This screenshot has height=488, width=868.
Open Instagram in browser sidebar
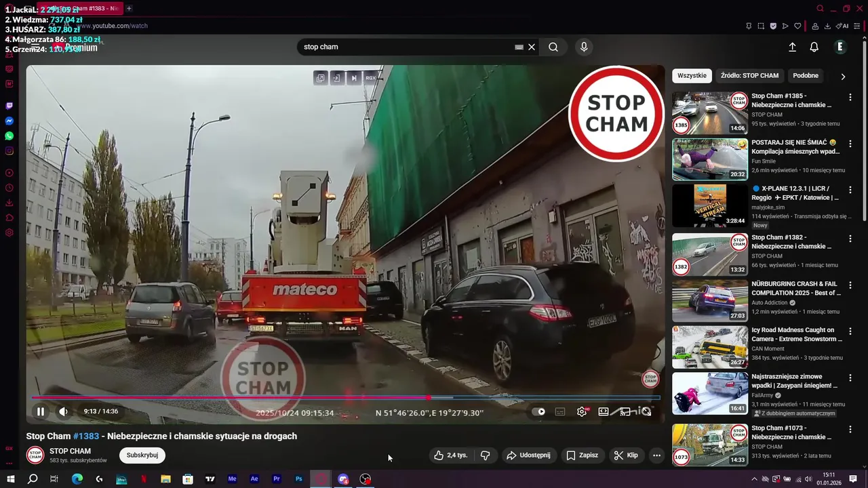point(9,150)
